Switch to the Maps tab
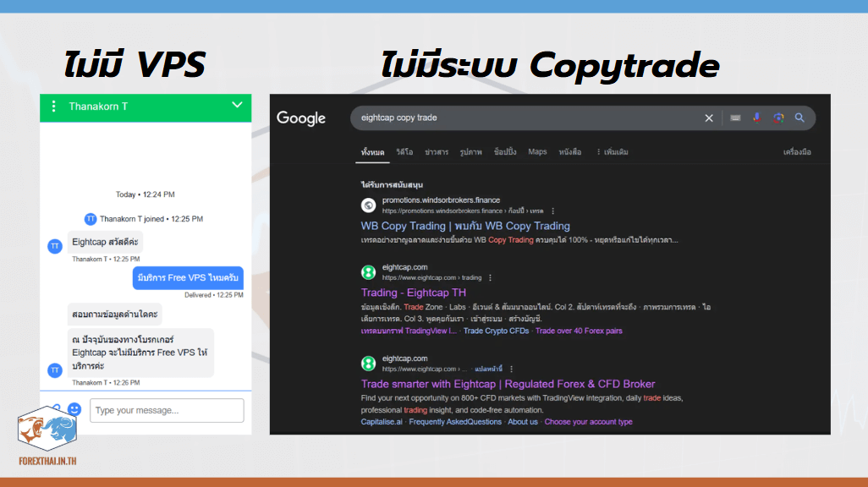The width and height of the screenshot is (868, 487). coord(537,151)
